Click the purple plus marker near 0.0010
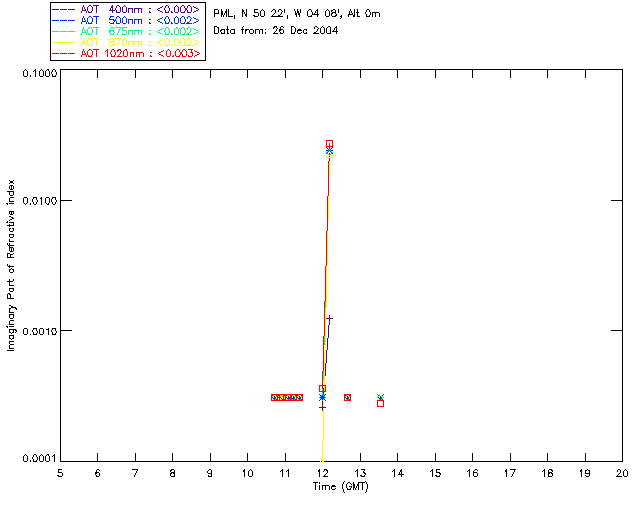Screen dimensions: 640x512 [329, 318]
